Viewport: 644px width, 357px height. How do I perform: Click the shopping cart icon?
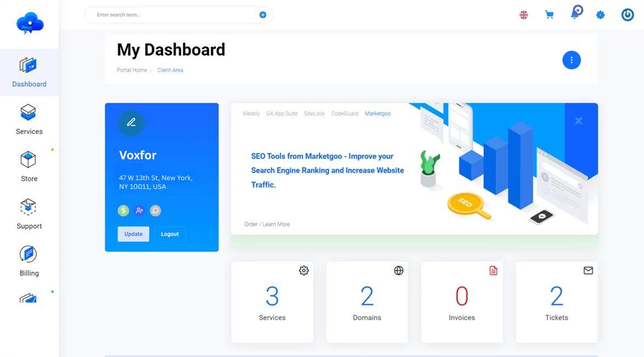549,15
